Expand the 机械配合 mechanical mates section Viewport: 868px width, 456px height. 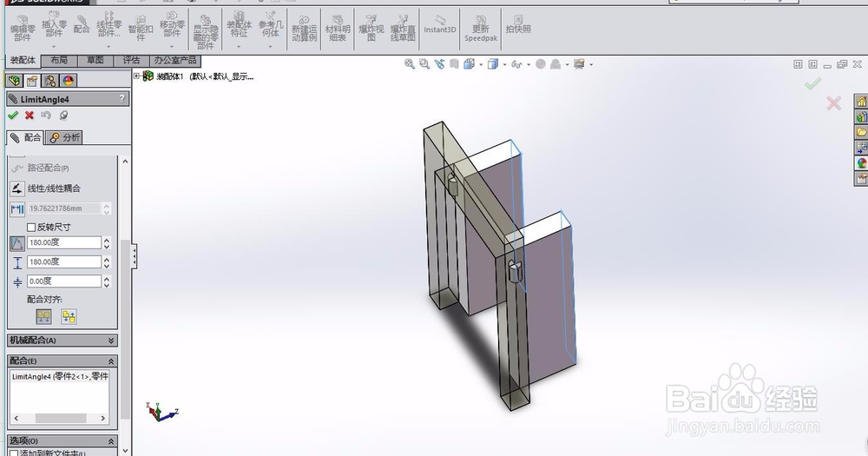click(x=111, y=340)
